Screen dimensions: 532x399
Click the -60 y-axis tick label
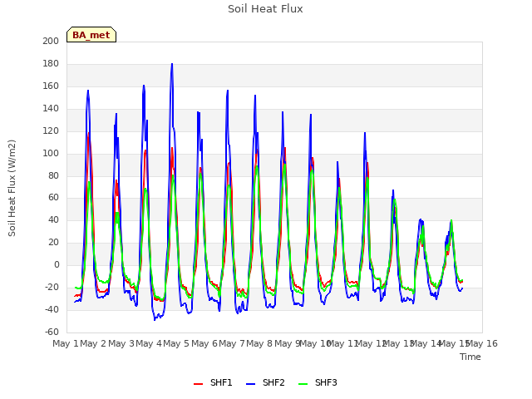tap(52, 332)
